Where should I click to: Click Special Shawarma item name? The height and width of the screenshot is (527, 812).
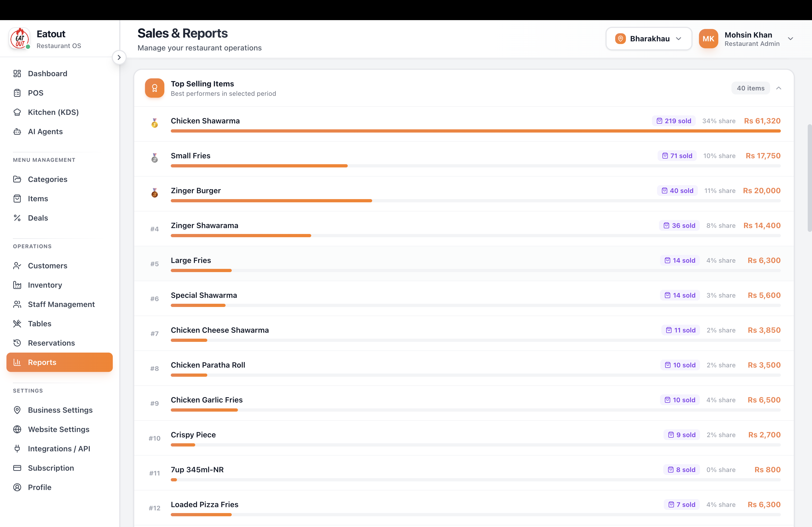(x=204, y=295)
